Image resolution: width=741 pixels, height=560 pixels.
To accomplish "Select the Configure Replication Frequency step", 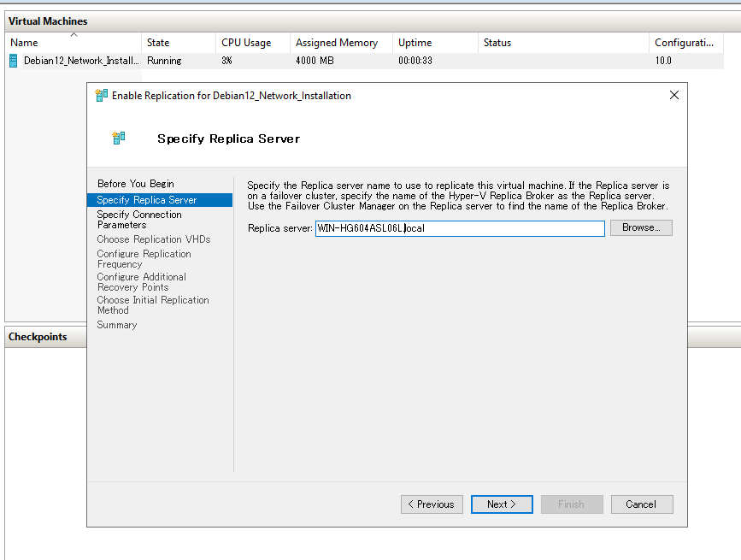I will (x=144, y=259).
